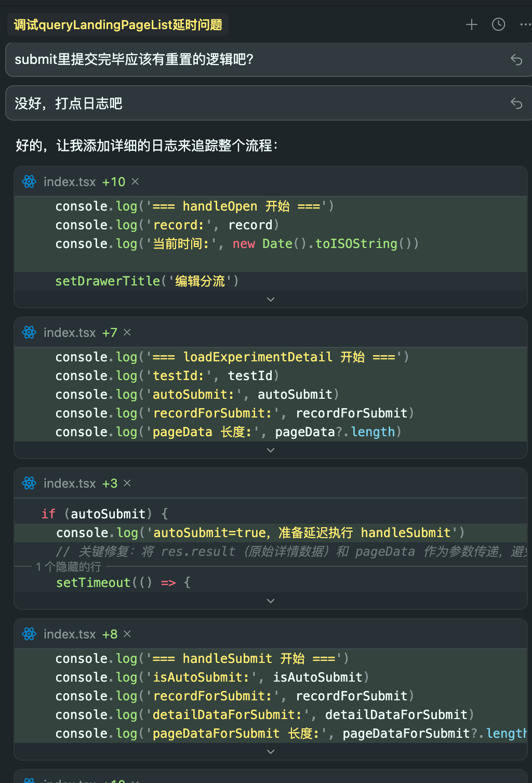The image size is (532, 783).
Task: Click the +10 diff count label
Action: click(x=113, y=181)
